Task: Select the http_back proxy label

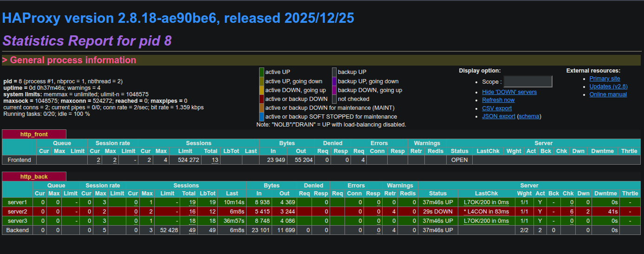Action: (34, 177)
